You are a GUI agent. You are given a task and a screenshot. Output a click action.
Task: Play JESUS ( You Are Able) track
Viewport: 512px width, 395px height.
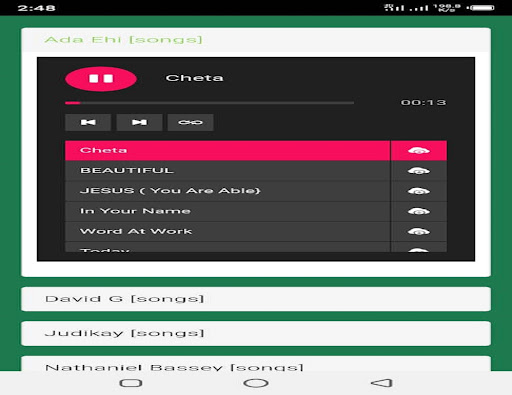(x=228, y=191)
